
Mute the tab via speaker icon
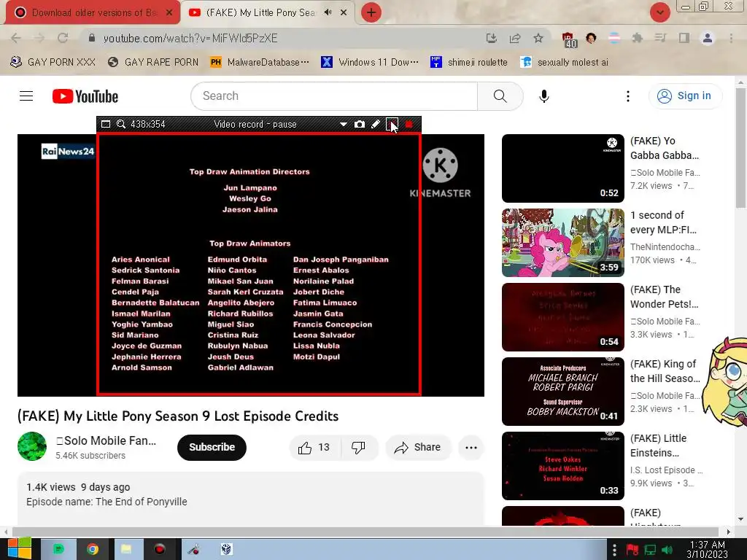point(328,12)
